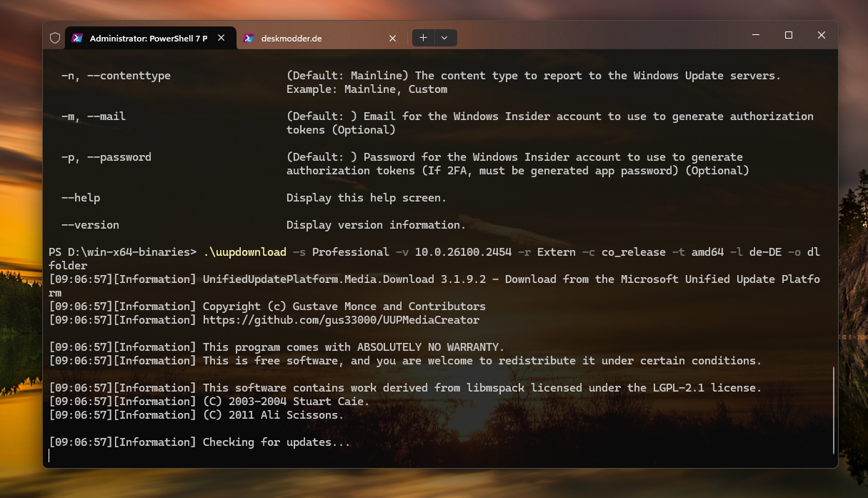Viewport: 868px width, 498px height.
Task: Click the 'Extern' ring argument
Action: tap(557, 252)
